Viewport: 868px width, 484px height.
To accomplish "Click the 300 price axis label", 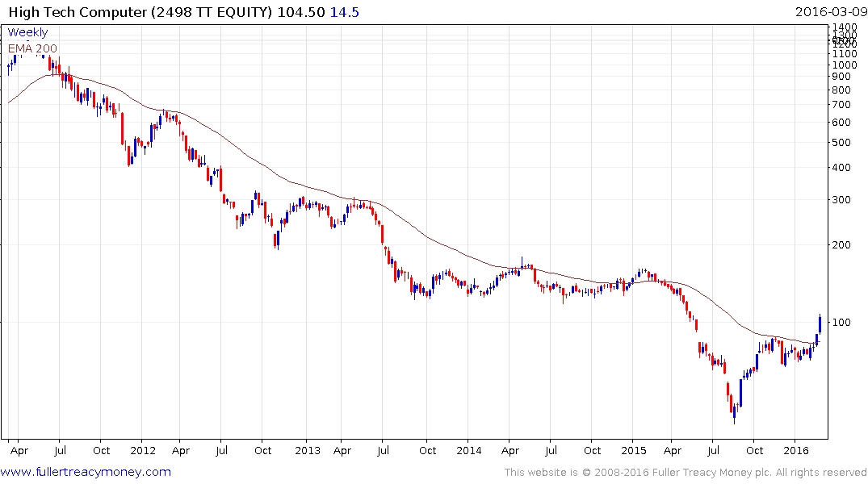I will pos(841,200).
